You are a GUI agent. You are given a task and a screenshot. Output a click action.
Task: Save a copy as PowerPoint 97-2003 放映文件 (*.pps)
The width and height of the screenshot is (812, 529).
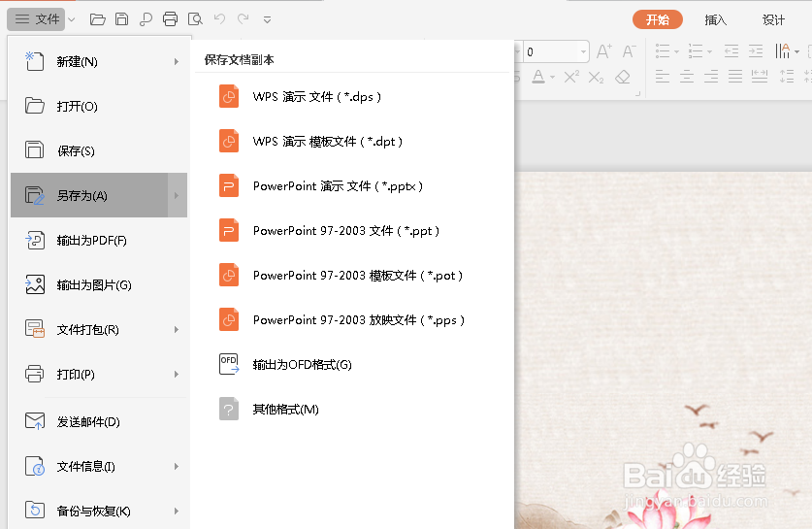coord(352,319)
